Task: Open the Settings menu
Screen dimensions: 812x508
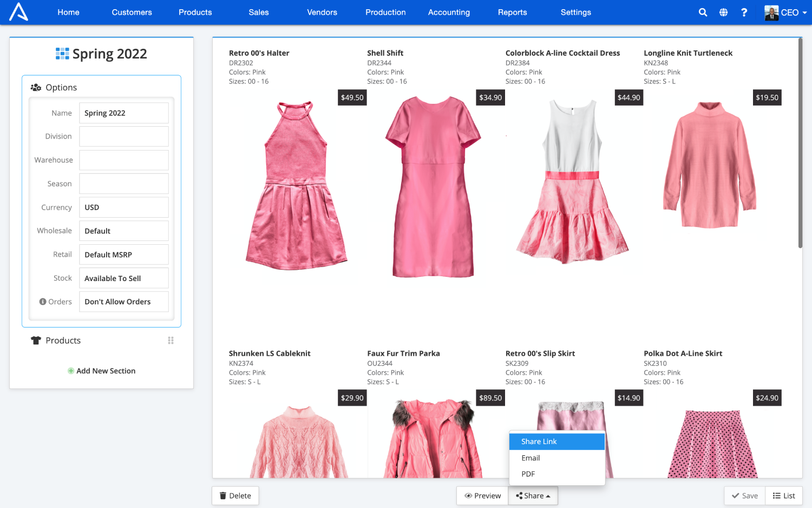Action: (576, 12)
